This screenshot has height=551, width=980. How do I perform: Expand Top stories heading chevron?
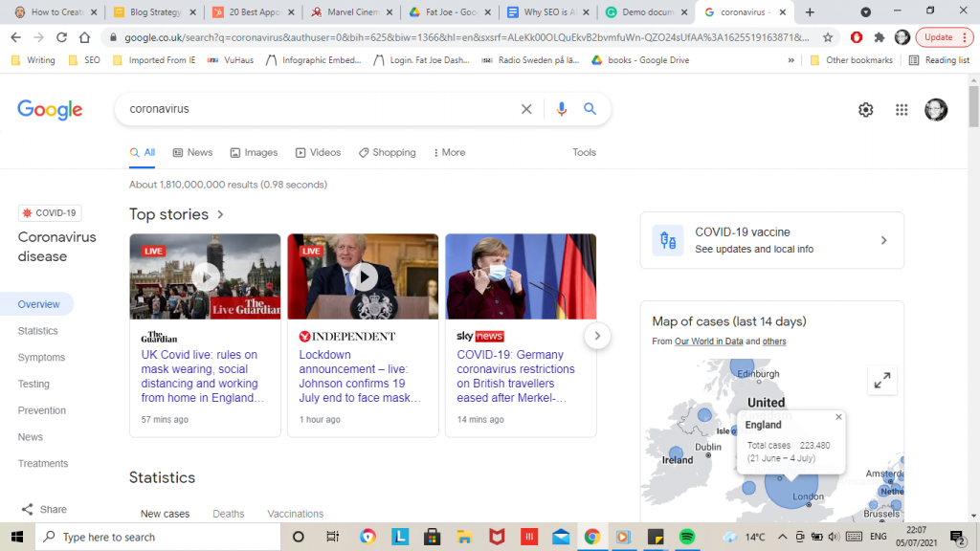(x=220, y=214)
